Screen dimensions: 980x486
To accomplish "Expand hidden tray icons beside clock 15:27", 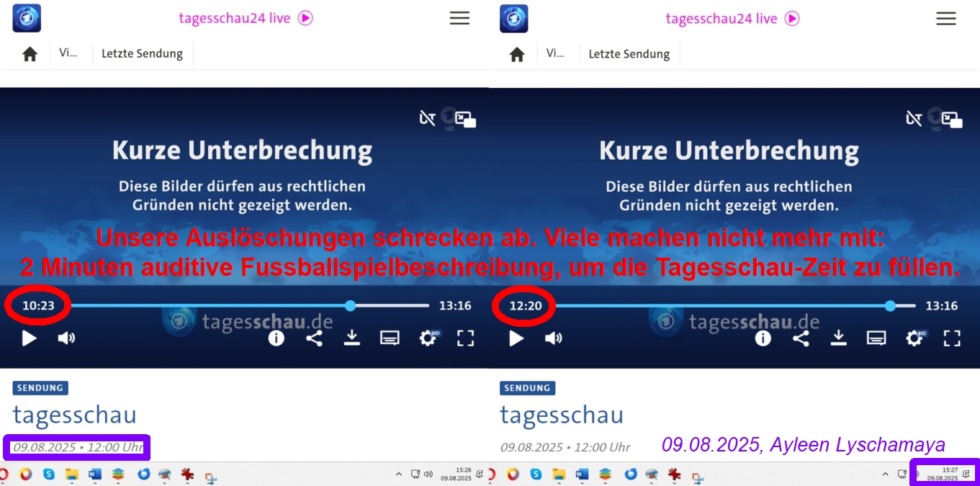I will [x=886, y=474].
